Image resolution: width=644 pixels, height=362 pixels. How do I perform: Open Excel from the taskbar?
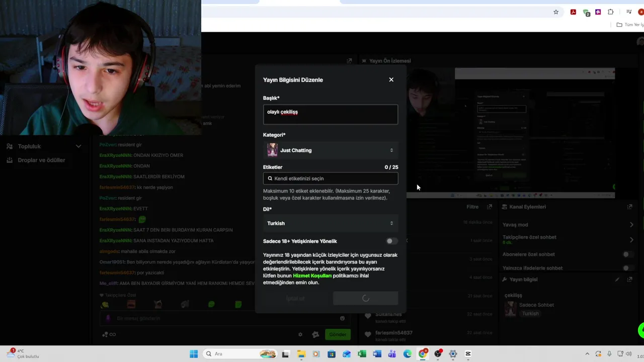coord(362,354)
